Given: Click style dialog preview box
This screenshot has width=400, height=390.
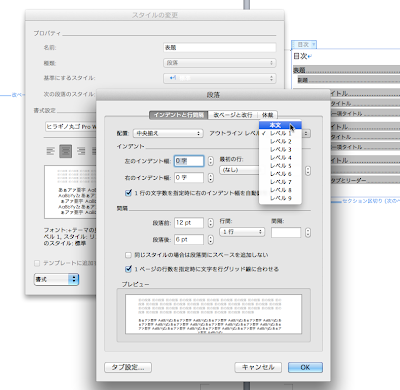Looking at the screenshot, I should pyautogui.click(x=70, y=192).
